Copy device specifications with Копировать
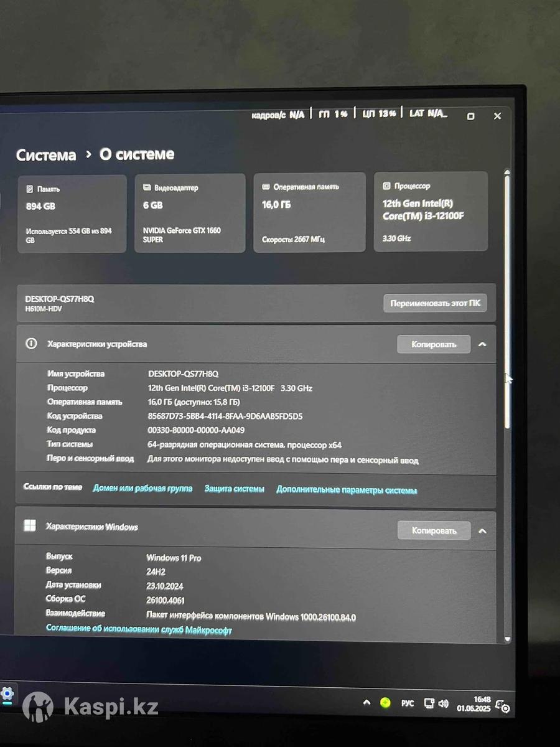Image resolution: width=560 pixels, height=747 pixels. 434,344
